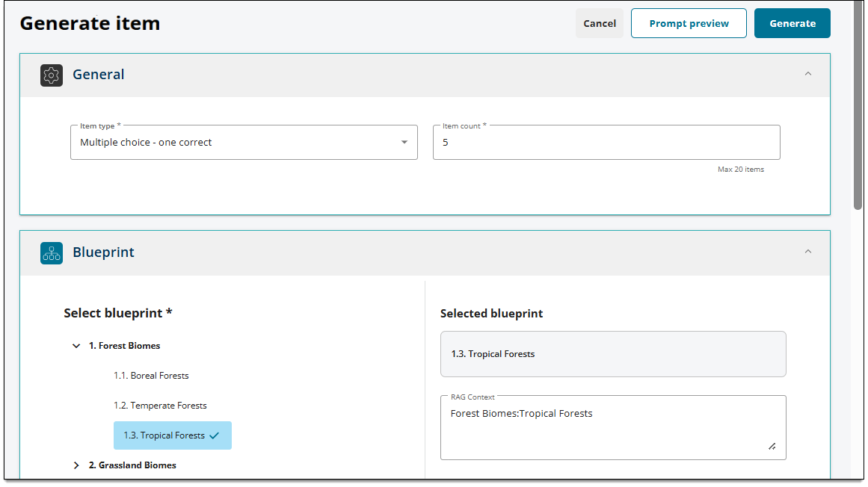This screenshot has height=487, width=868.
Task: Select the 1.2. Temperate Forests blueprint
Action: tap(160, 406)
